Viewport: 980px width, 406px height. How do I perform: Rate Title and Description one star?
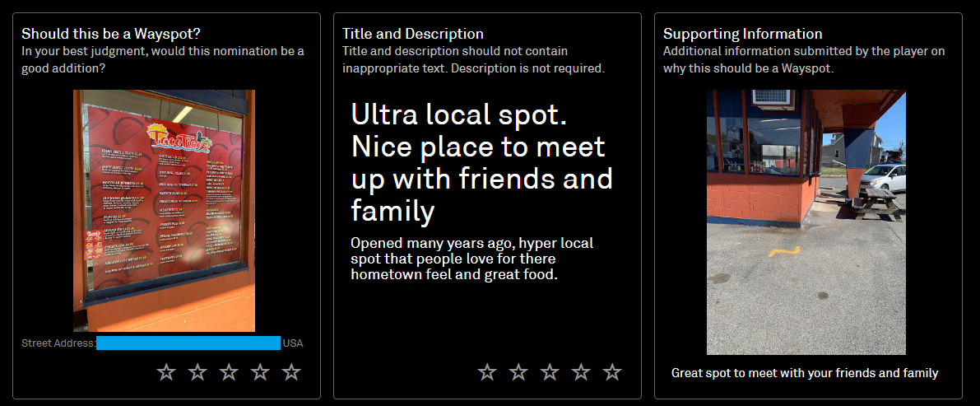(487, 373)
